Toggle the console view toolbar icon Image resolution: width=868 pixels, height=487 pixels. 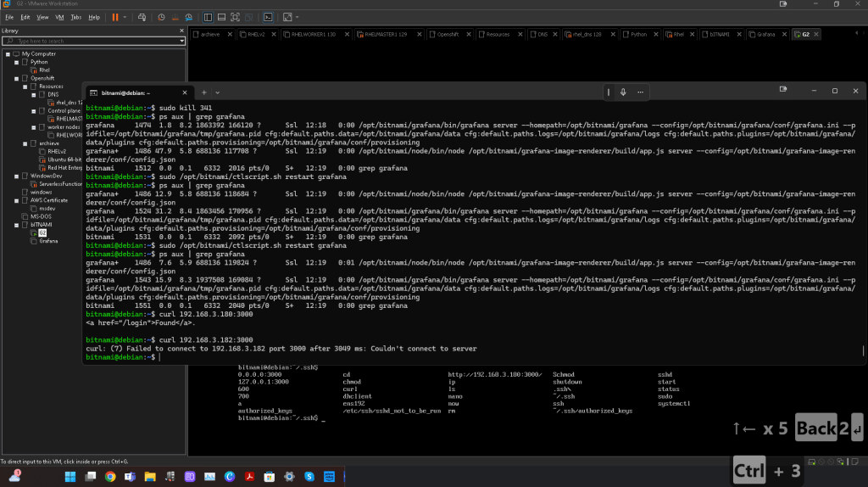[268, 17]
